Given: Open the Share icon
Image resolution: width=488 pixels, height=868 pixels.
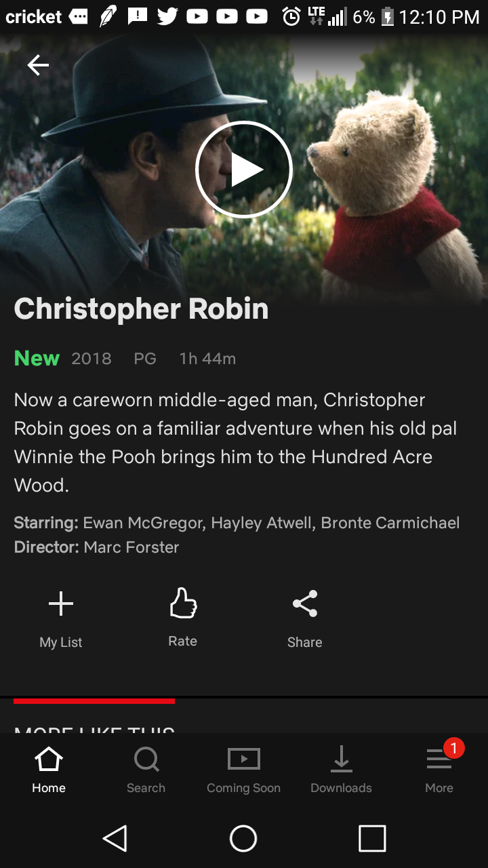Looking at the screenshot, I should click(x=305, y=619).
